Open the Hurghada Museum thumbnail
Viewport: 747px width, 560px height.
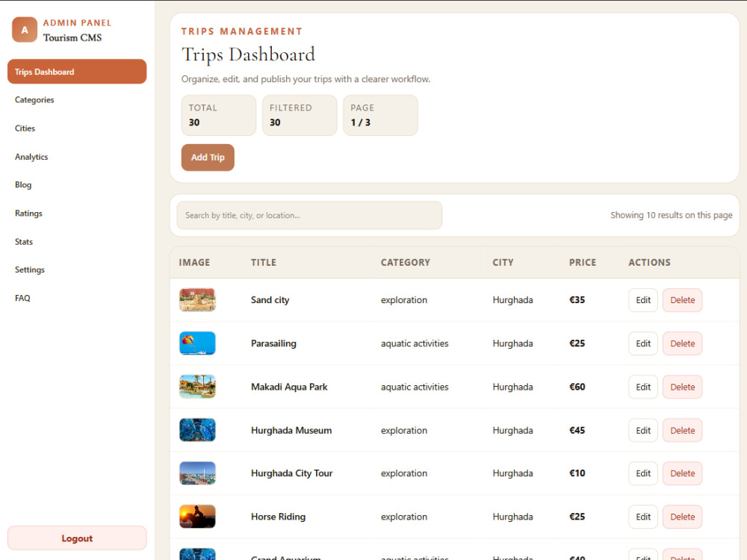click(197, 430)
